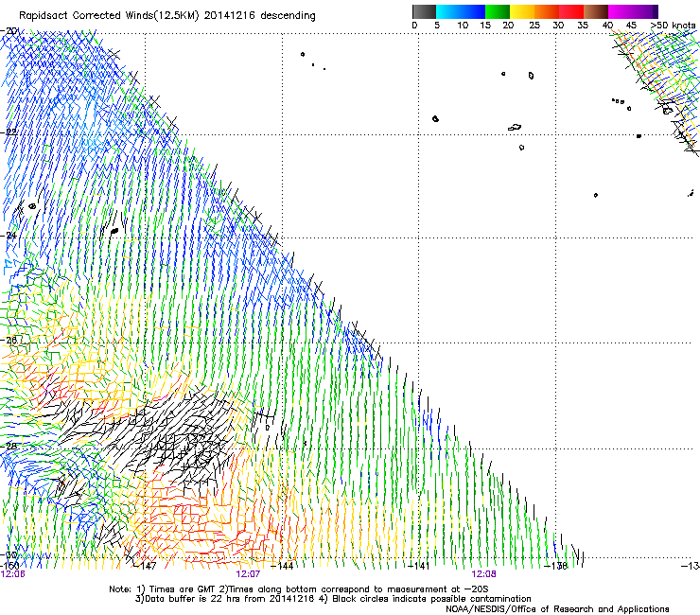Click the '>50 knots' legend label
700x615 pixels.
coord(673,26)
